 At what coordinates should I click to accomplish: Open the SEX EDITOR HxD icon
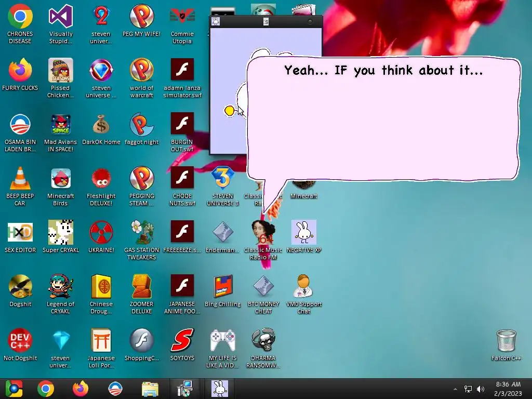[20, 237]
